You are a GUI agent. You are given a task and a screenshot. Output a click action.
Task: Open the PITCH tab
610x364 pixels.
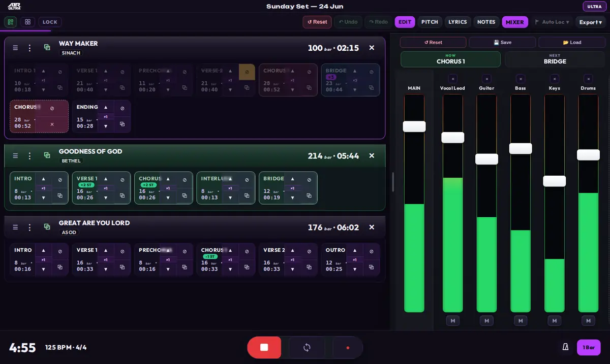[430, 22]
